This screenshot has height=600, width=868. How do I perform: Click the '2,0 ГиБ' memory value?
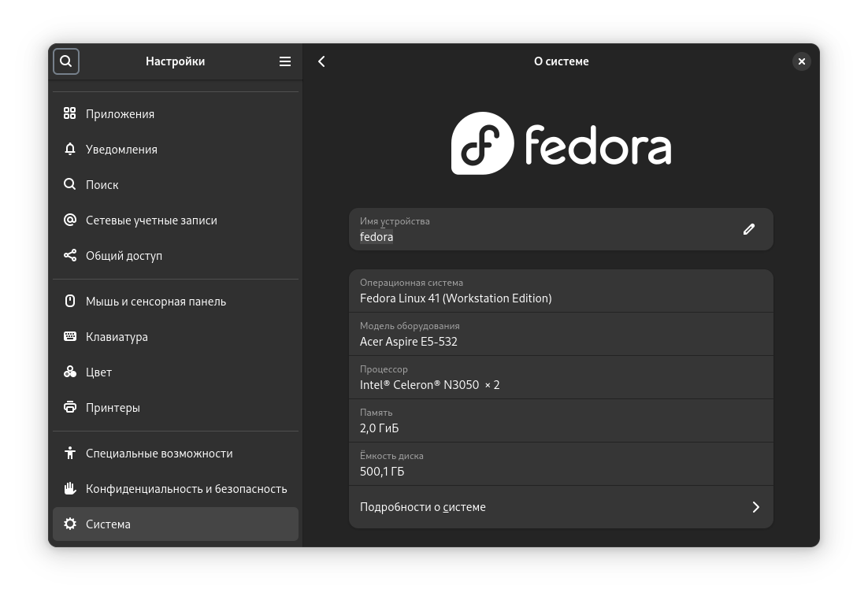point(379,428)
